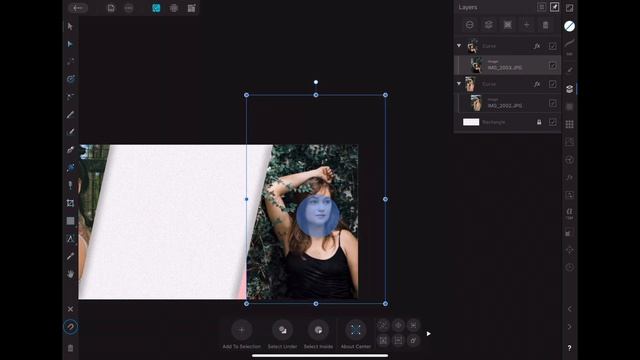Unlock the Rectangle layer
640x360 pixels.
[x=539, y=122]
